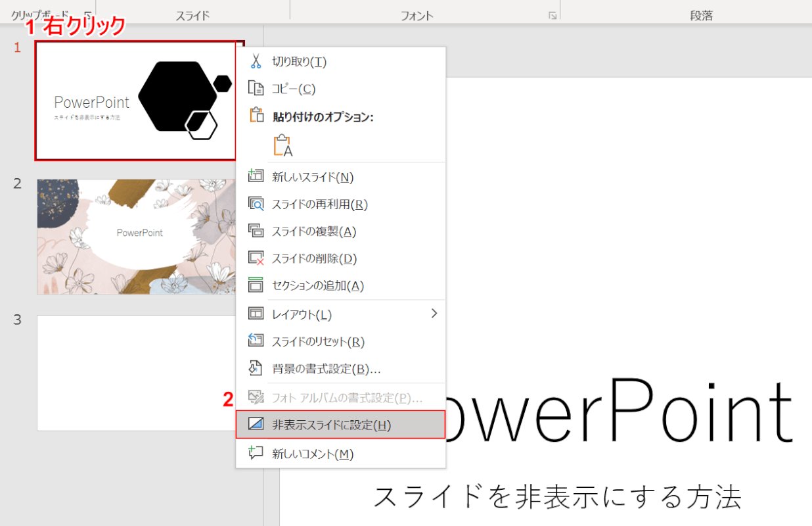Choose スライドの複製(A) menu entry
The width and height of the screenshot is (812, 526).
click(x=340, y=231)
